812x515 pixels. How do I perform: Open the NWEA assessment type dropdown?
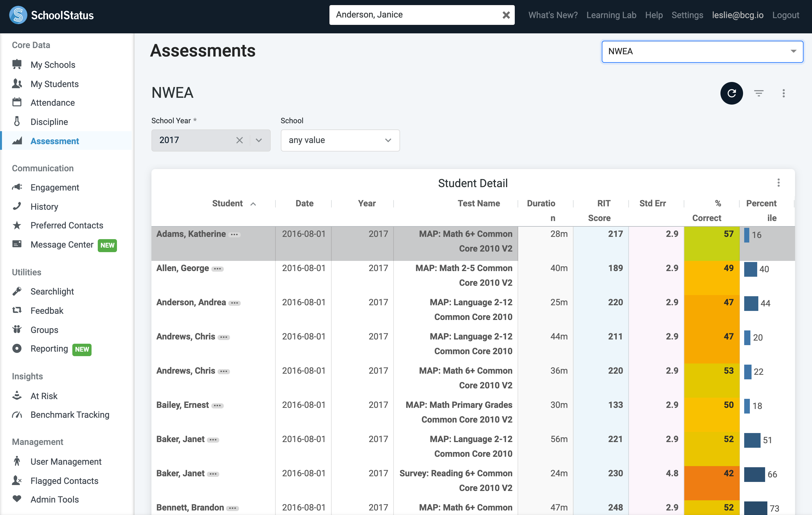click(x=702, y=51)
